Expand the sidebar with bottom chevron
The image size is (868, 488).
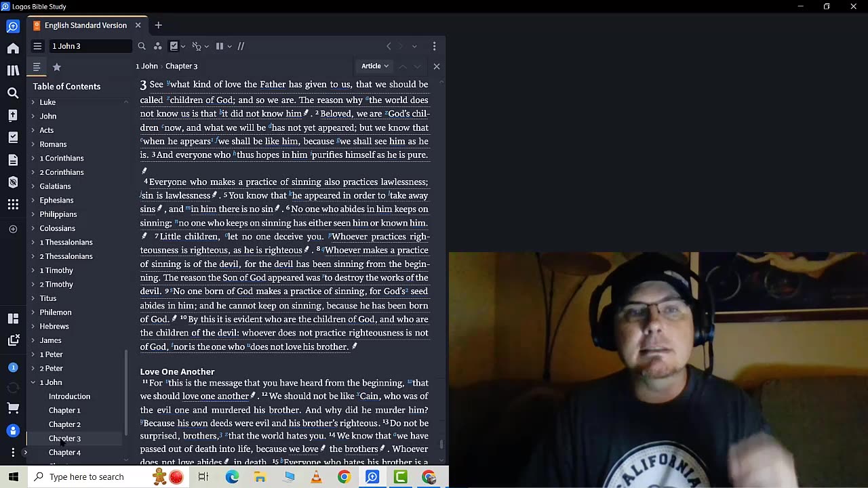[x=25, y=452]
